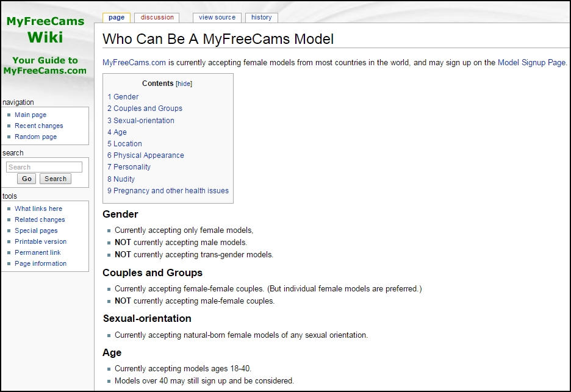Image resolution: width=571 pixels, height=392 pixels.
Task: Click 'NOT currently accepting trans-gender models' text
Action: [194, 254]
